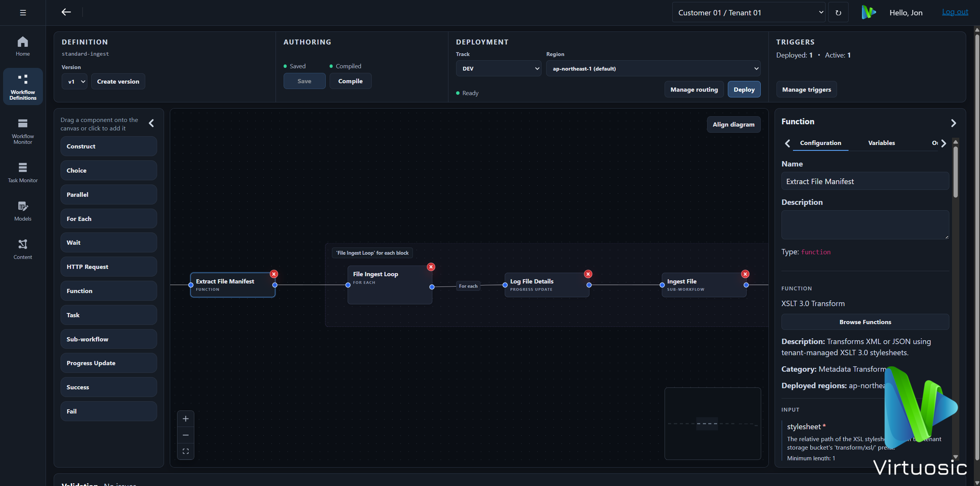Delete the File Ingest Loop node

[x=431, y=267]
